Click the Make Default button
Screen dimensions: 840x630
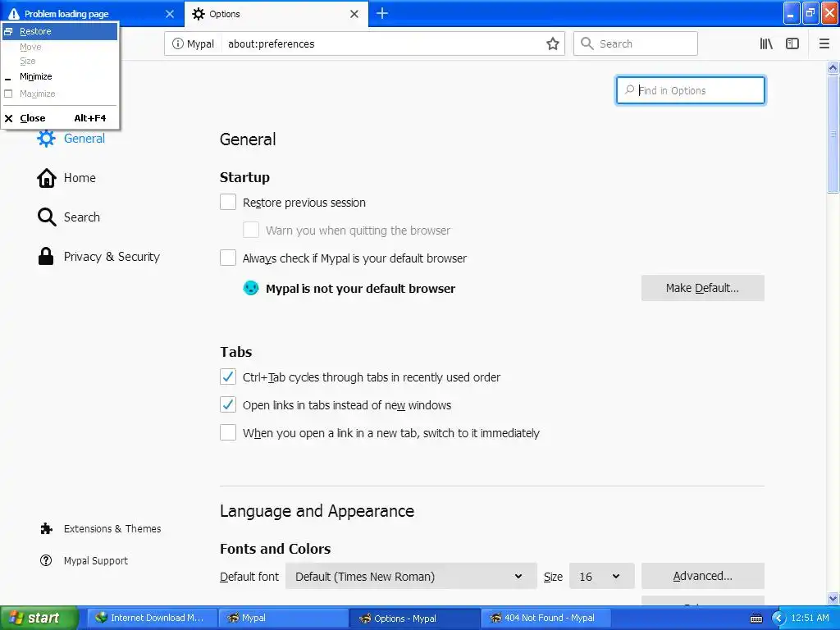click(x=702, y=288)
